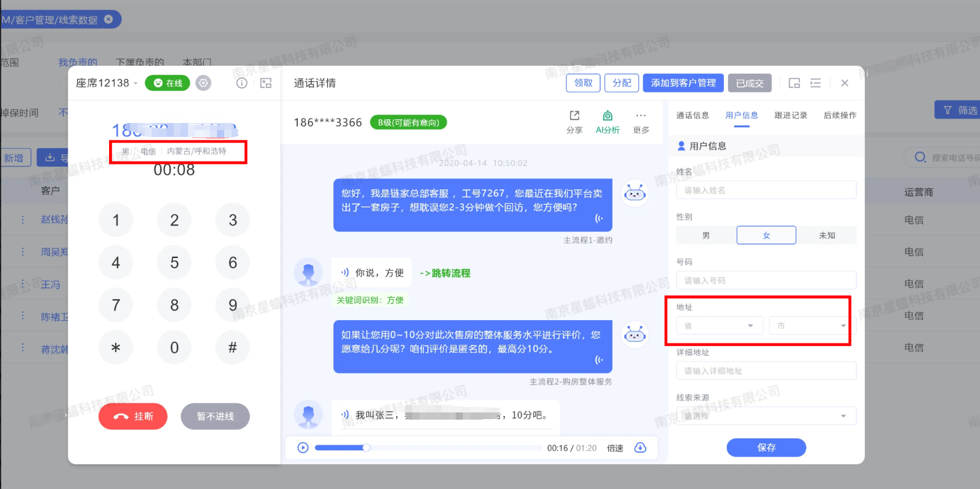Select 女 gender option

pos(766,235)
